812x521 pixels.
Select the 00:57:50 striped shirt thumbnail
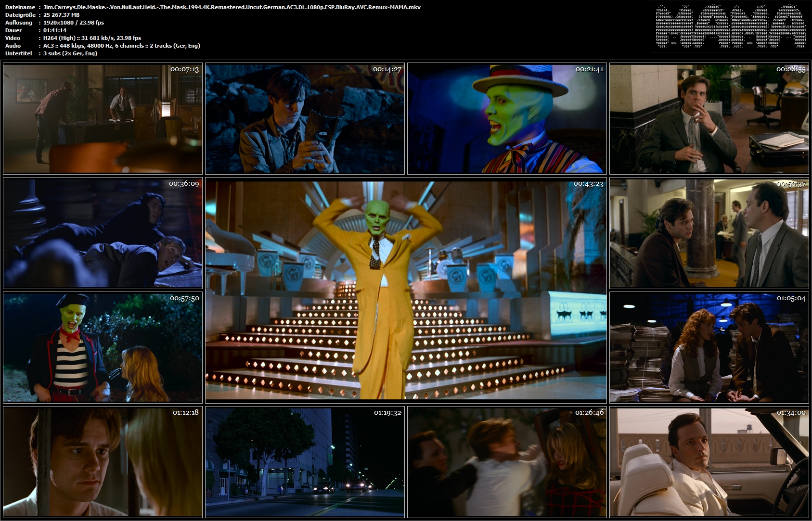coord(103,348)
